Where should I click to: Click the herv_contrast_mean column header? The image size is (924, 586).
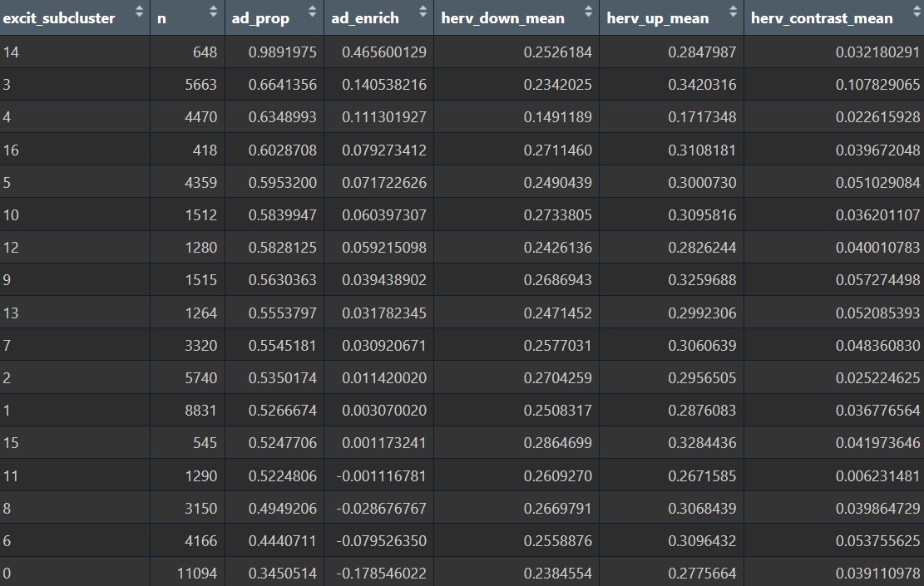point(822,18)
